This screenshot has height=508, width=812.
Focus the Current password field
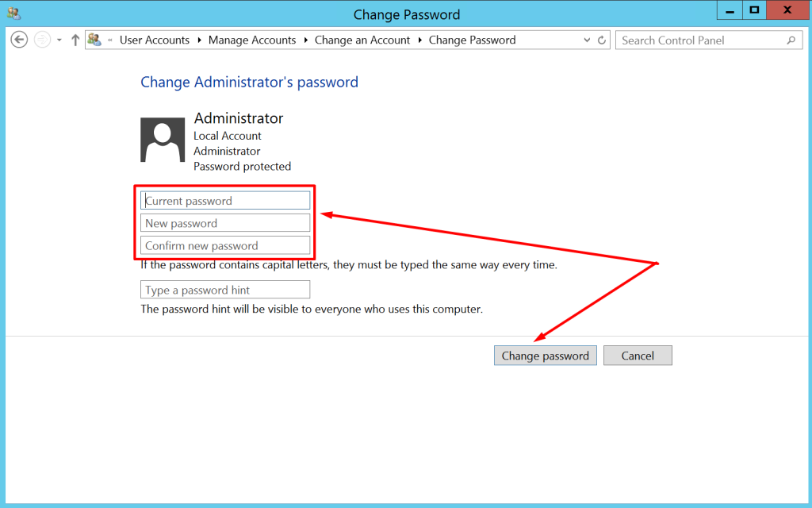click(225, 201)
